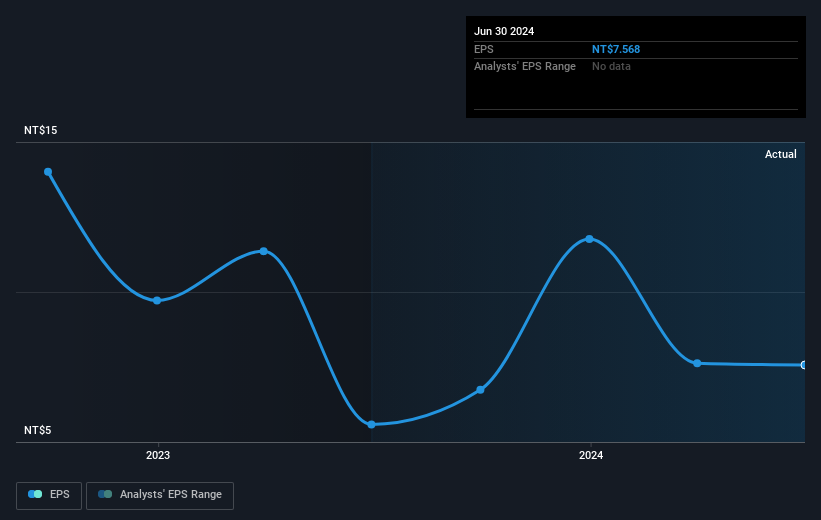Click the Jun 30 2024 tooltip date
The image size is (821, 520).
tap(504, 31)
